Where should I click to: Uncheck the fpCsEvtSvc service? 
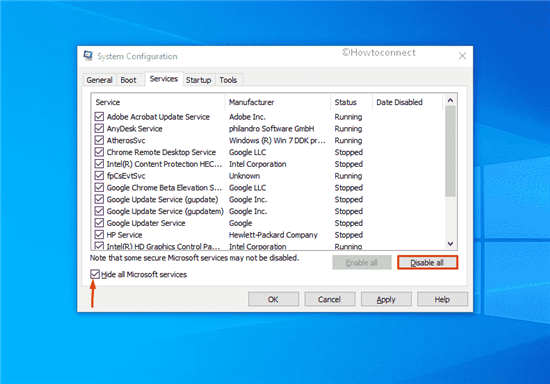click(99, 176)
